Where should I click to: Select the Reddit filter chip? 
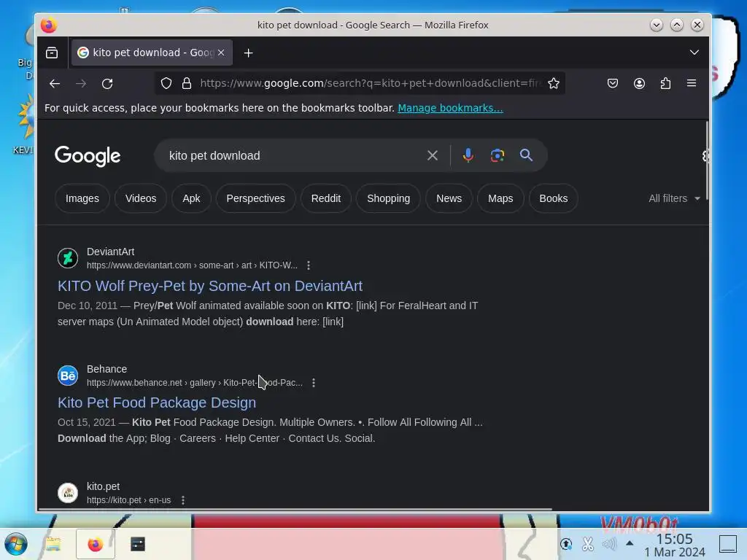coord(326,198)
